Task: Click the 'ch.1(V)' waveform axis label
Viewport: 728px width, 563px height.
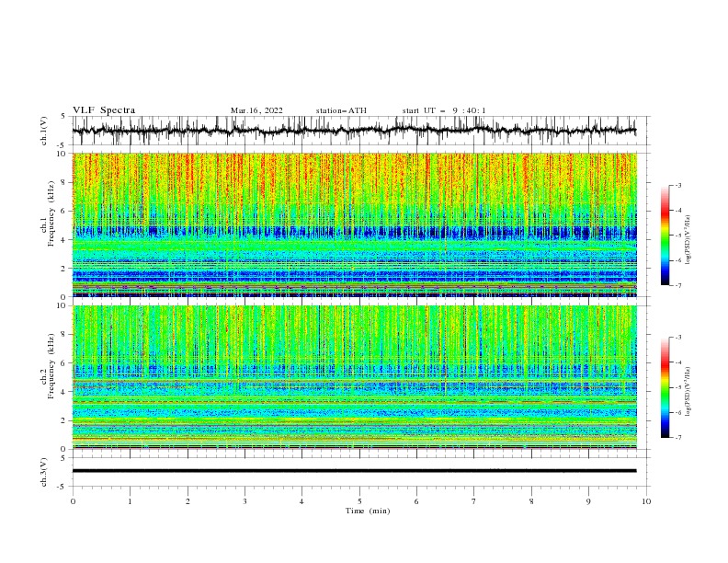Action: (x=44, y=131)
